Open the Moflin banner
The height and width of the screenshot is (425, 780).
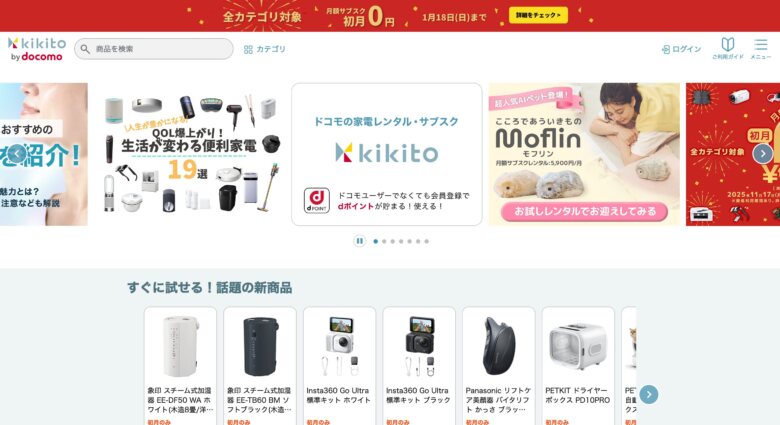[x=584, y=154]
